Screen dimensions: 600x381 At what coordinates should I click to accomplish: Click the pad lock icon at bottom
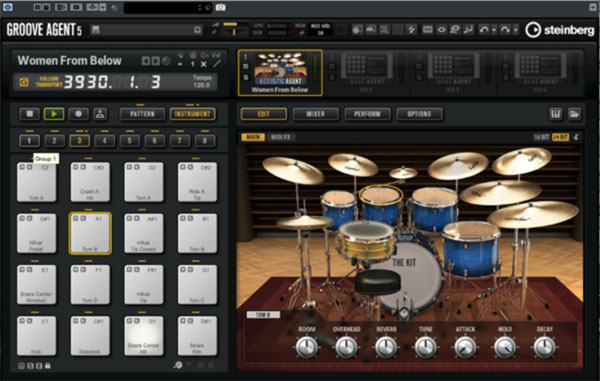(x=47, y=366)
